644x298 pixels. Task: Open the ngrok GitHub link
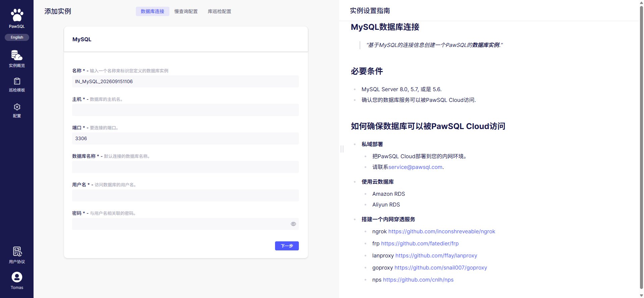(442, 231)
